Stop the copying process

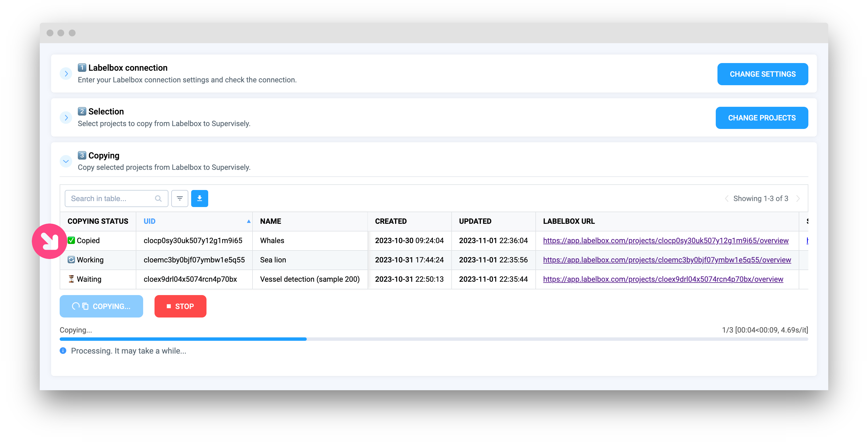coord(180,306)
